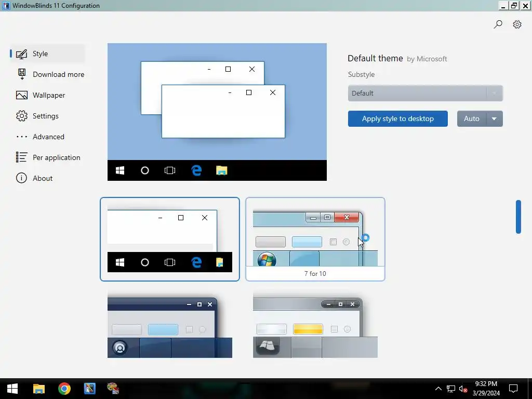
Task: Click Apply style to desktop button
Action: pos(397,119)
